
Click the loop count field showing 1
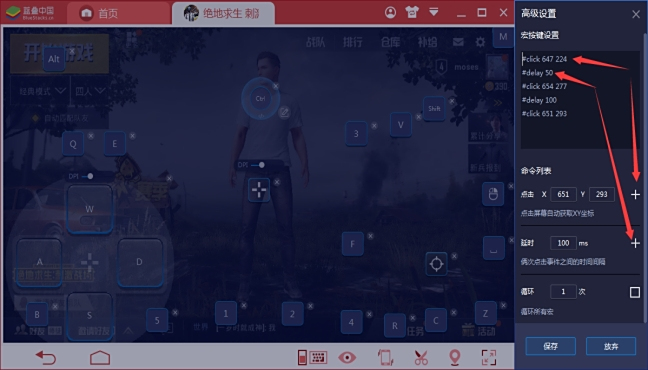tap(563, 292)
